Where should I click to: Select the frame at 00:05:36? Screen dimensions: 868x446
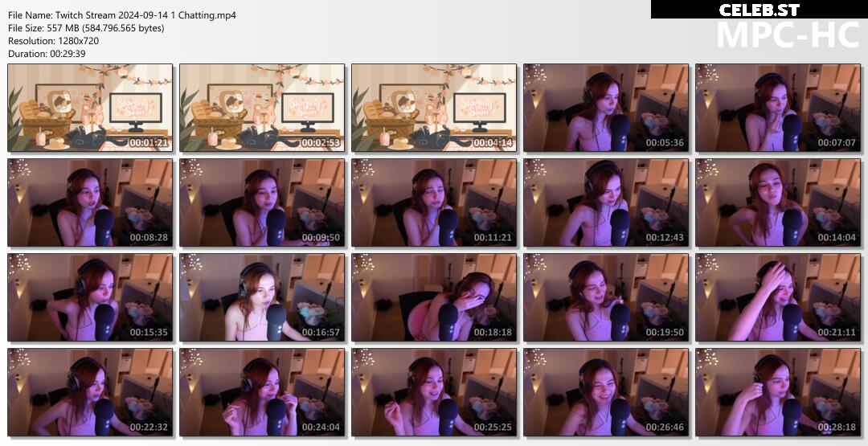pyautogui.click(x=606, y=108)
